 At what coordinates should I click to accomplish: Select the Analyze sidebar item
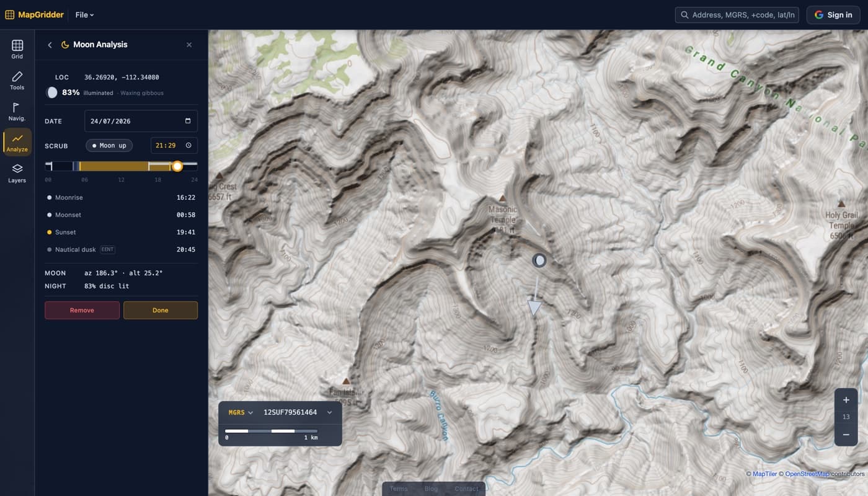point(17,142)
